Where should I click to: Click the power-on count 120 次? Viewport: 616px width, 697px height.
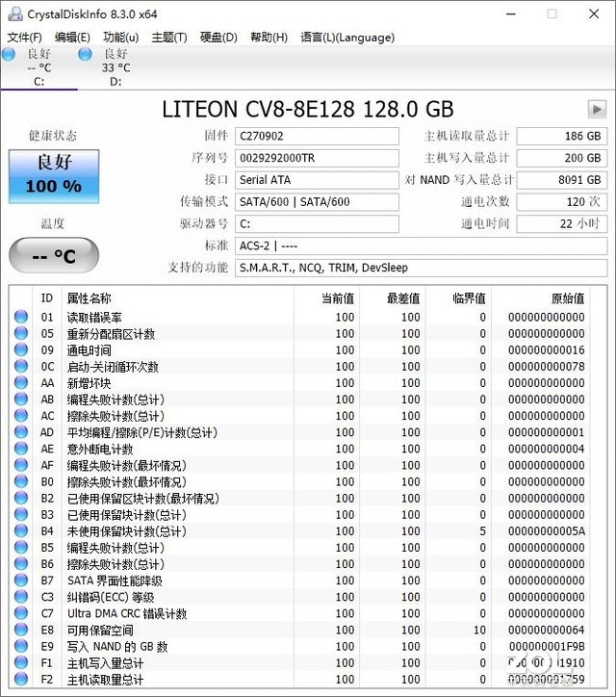click(x=562, y=202)
